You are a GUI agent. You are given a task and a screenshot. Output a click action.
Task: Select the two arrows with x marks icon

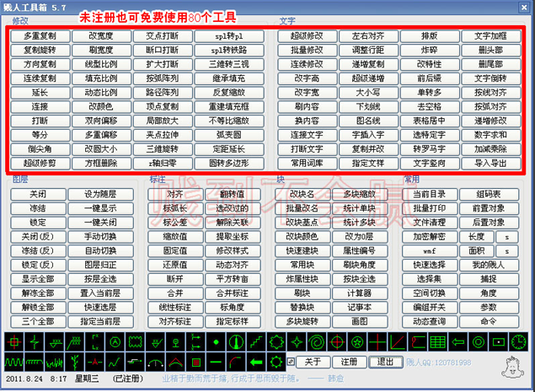(195, 341)
